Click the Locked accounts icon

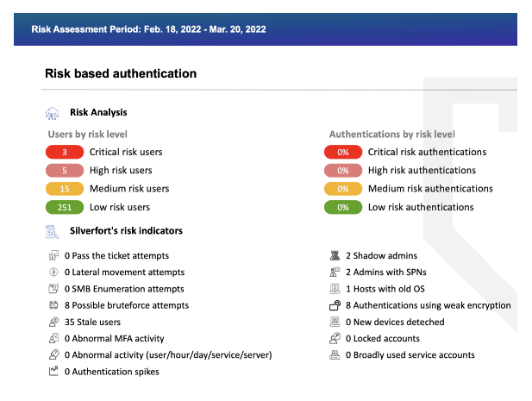coord(335,338)
